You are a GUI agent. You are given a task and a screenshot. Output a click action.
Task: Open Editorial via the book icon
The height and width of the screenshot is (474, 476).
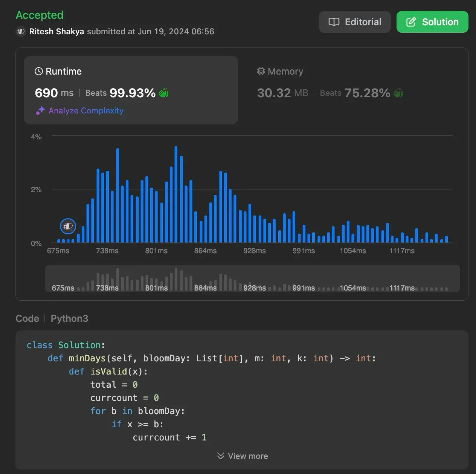(x=334, y=22)
